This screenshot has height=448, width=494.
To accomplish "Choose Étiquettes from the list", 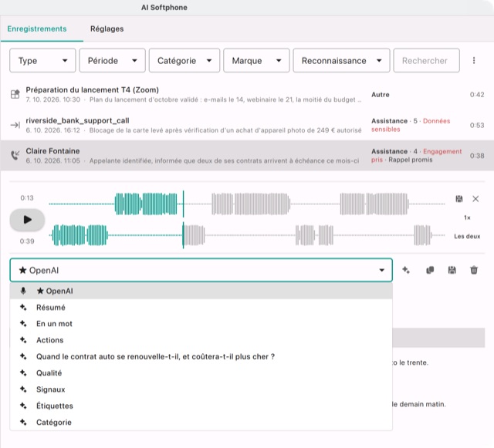I will [201, 406].
